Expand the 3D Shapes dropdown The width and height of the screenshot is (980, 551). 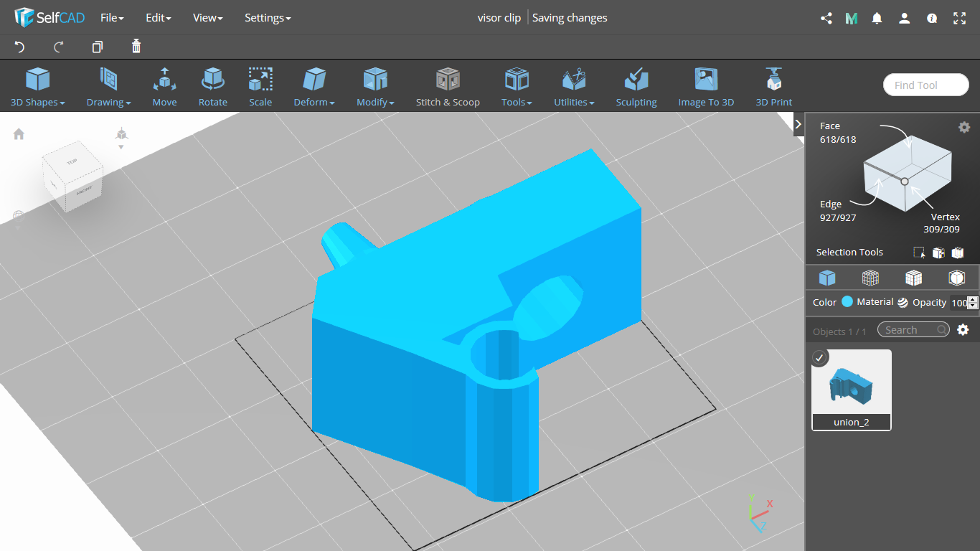[38, 87]
